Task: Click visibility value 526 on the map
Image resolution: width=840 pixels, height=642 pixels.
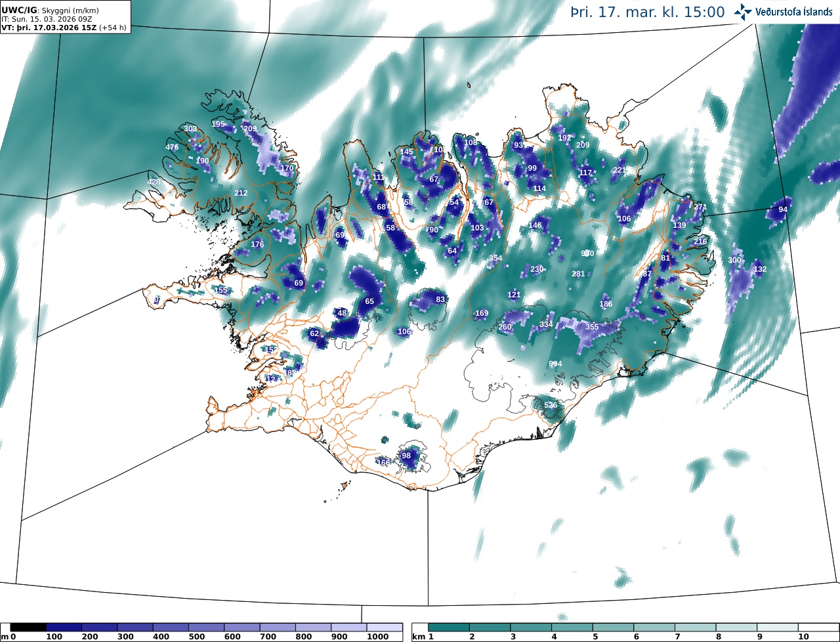Action: (x=551, y=405)
